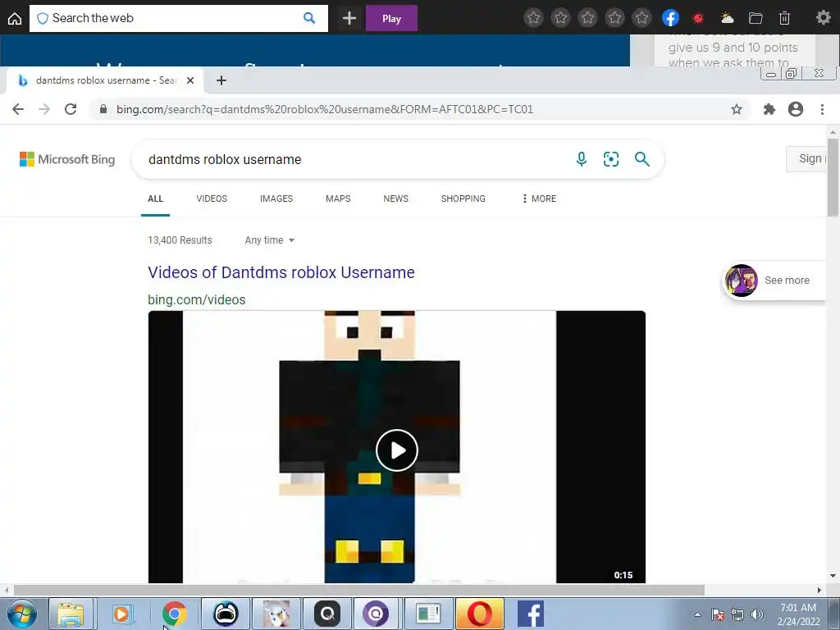Play the Minecraft skin video

pyautogui.click(x=397, y=450)
